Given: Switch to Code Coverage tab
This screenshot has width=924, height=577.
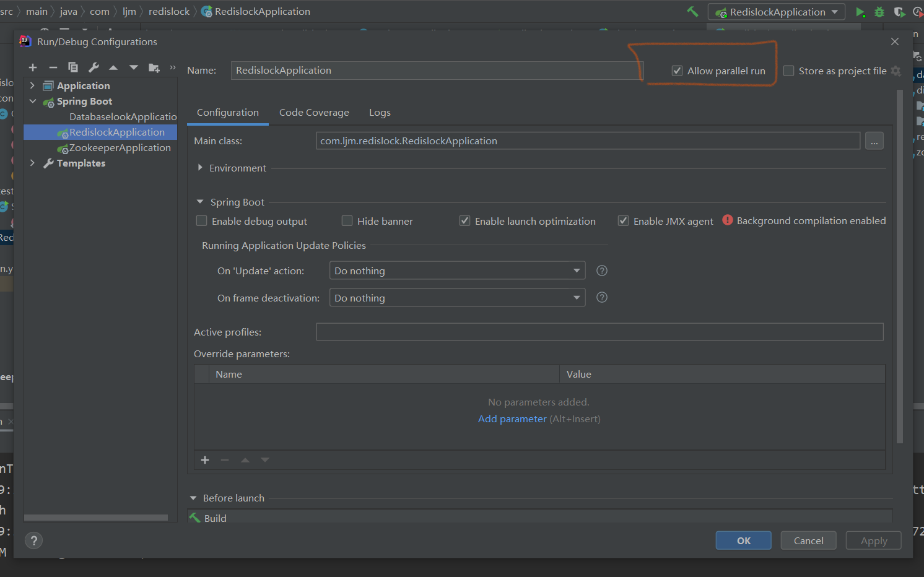Looking at the screenshot, I should click(314, 113).
